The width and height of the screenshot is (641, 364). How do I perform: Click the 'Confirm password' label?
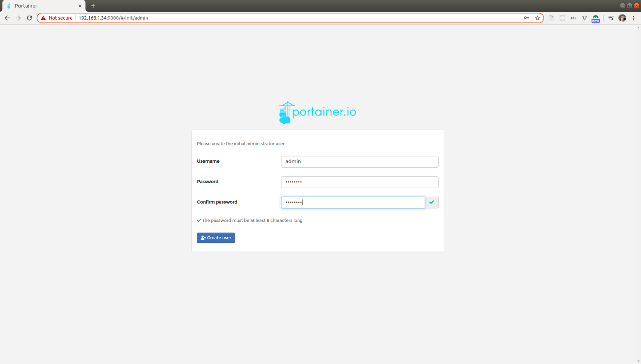point(217,202)
